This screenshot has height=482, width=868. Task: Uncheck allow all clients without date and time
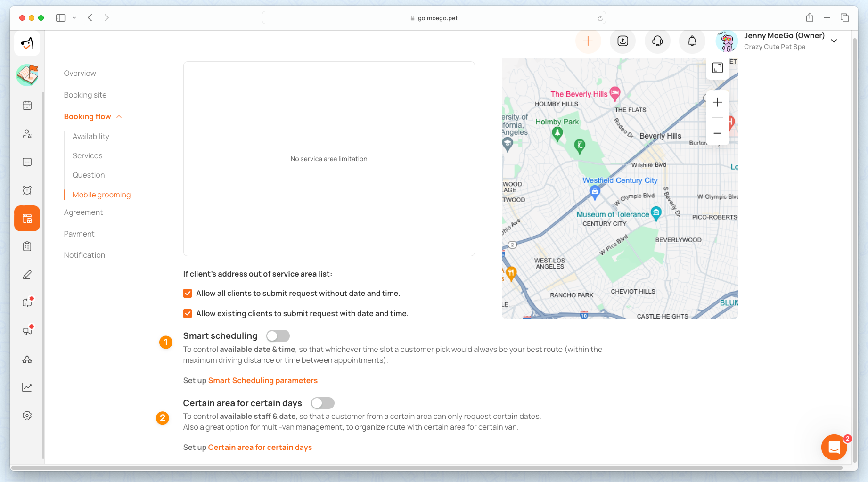[188, 294]
